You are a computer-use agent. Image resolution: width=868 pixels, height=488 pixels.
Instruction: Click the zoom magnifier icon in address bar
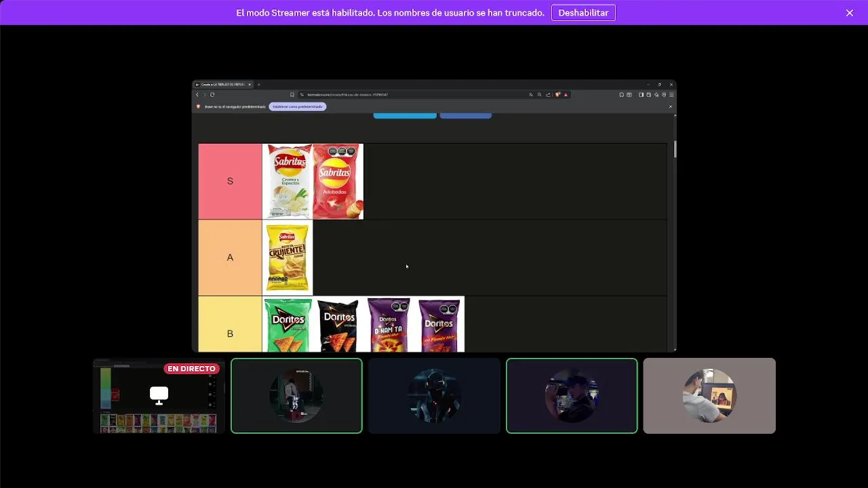(x=540, y=95)
